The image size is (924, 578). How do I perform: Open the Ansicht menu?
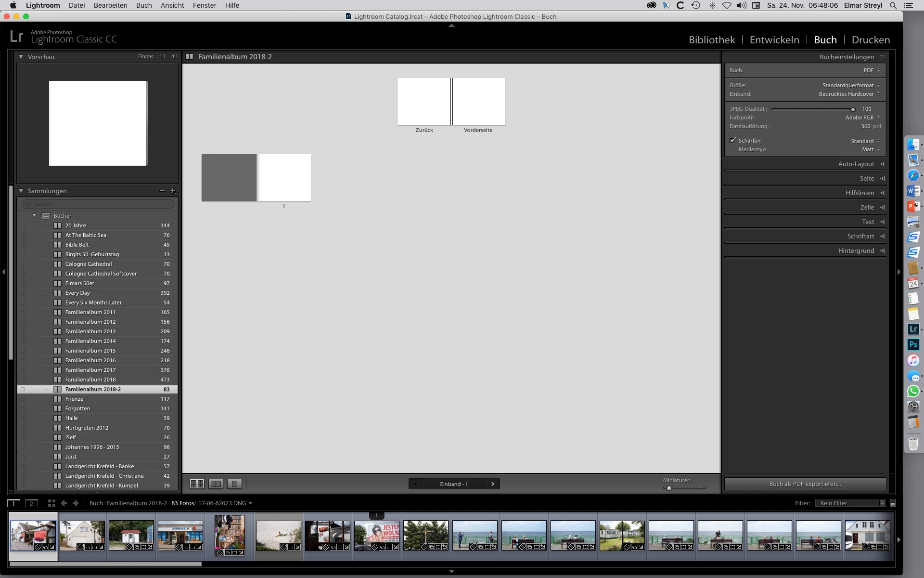[172, 5]
